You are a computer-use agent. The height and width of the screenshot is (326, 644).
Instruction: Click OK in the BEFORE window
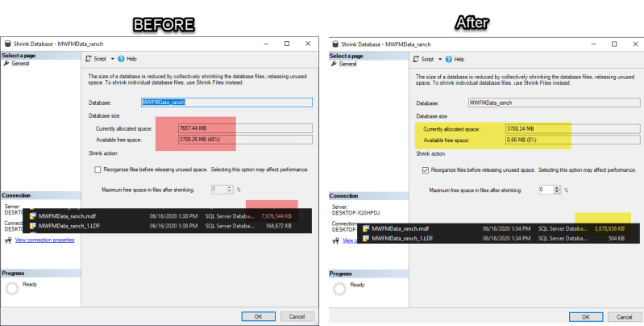point(259,316)
